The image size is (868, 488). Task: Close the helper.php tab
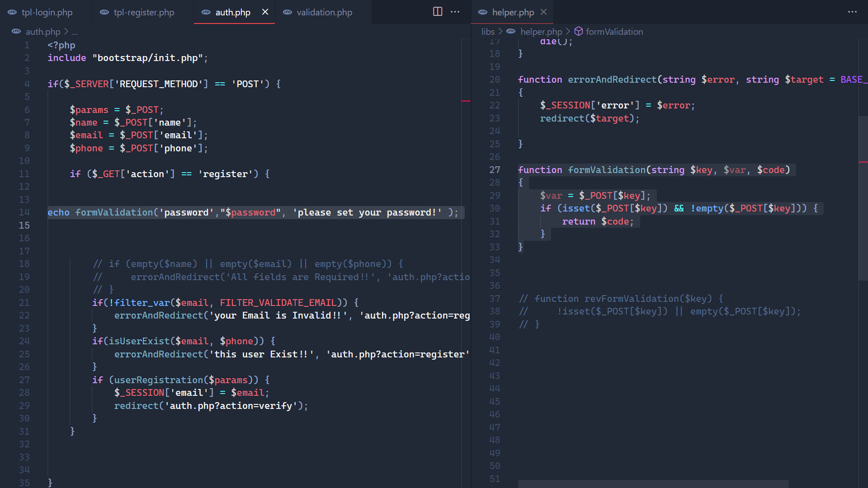point(544,12)
